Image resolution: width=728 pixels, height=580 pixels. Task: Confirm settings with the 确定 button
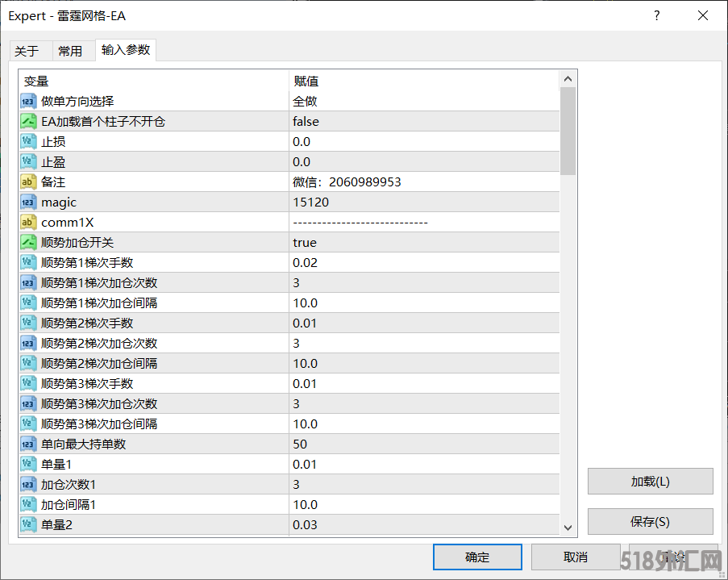click(x=476, y=557)
